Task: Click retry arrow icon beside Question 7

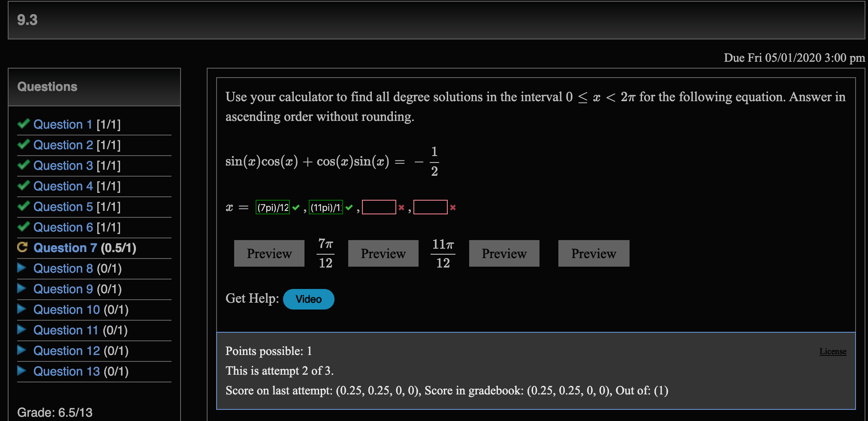Action: pyautogui.click(x=22, y=247)
